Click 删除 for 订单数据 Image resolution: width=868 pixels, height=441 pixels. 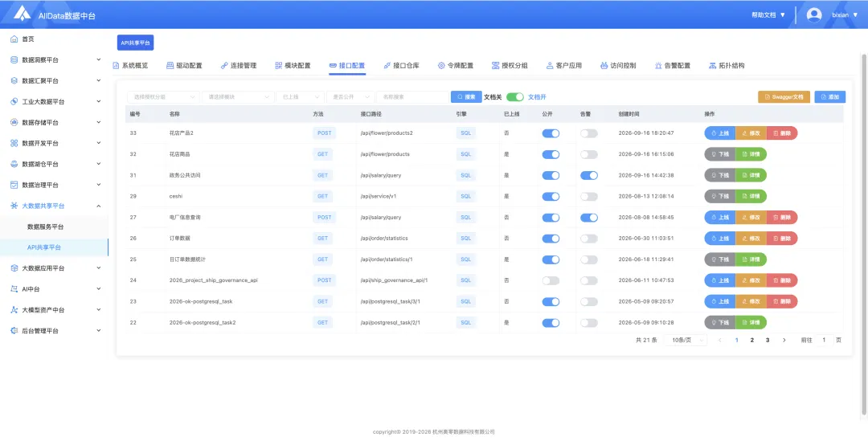[782, 239]
